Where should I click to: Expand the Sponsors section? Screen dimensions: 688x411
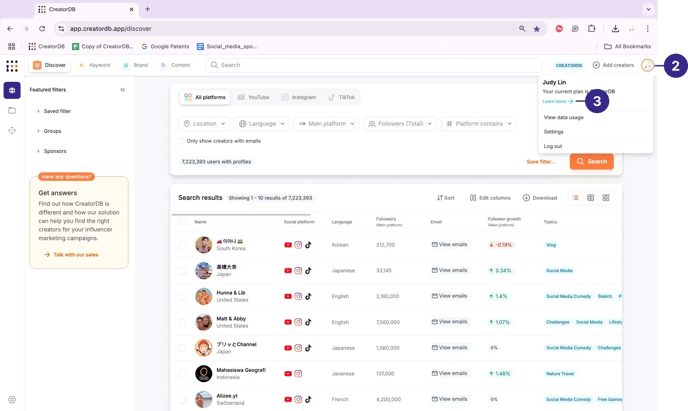tap(52, 151)
